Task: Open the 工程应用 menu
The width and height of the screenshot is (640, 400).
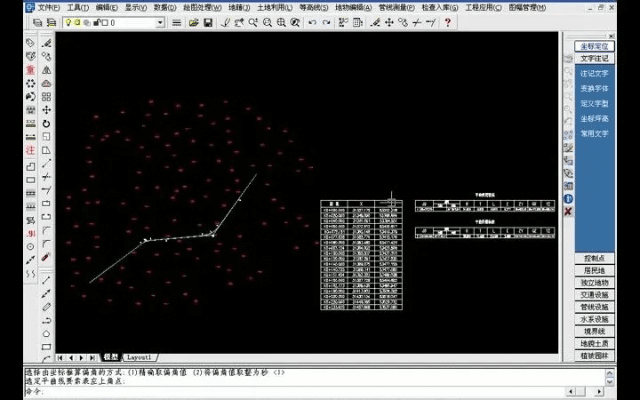Action: [x=482, y=7]
